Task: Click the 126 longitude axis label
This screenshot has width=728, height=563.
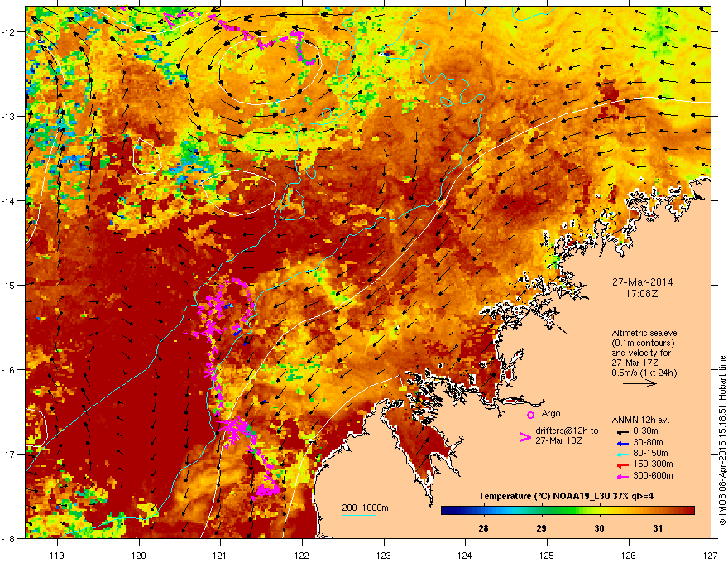Action: tap(629, 555)
